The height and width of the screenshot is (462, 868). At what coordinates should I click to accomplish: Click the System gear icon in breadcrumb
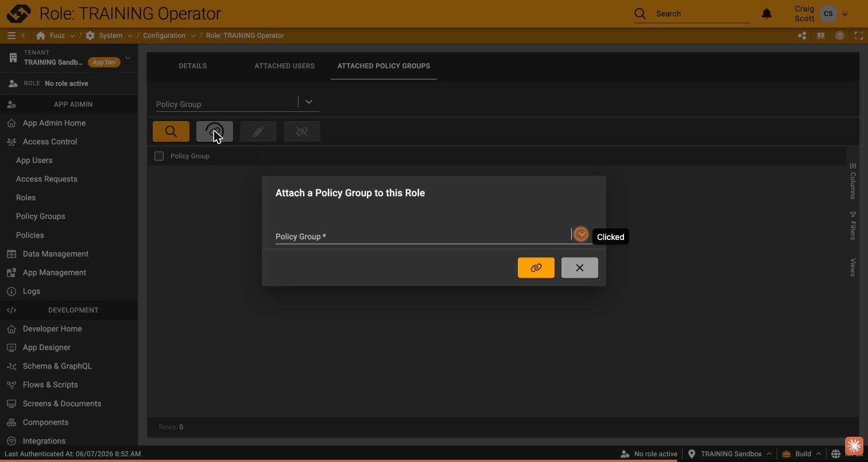click(90, 36)
